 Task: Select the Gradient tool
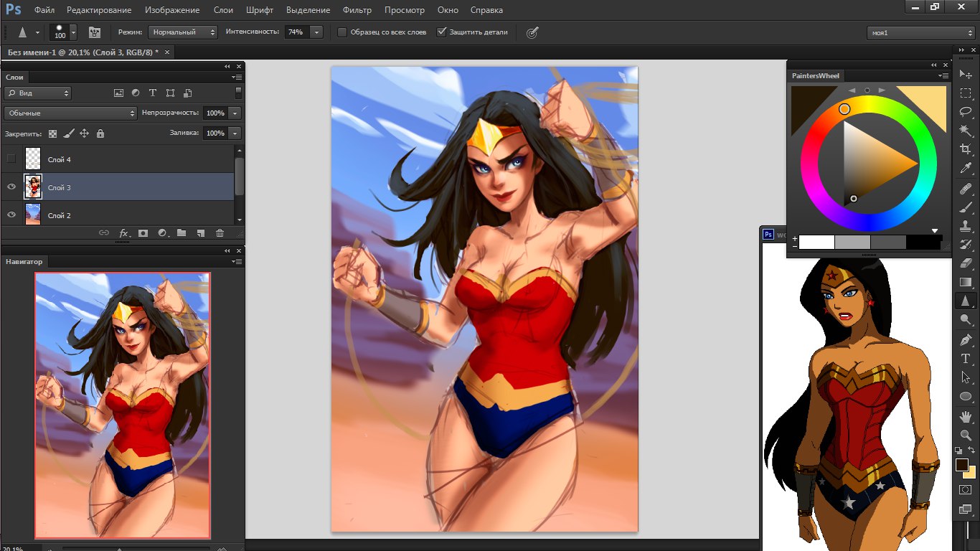pyautogui.click(x=966, y=282)
